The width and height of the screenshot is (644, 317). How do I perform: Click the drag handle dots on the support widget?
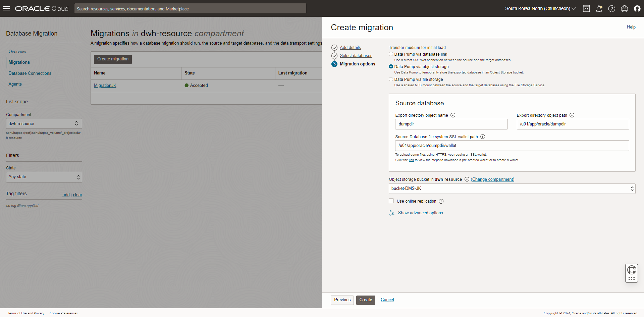coord(632,278)
